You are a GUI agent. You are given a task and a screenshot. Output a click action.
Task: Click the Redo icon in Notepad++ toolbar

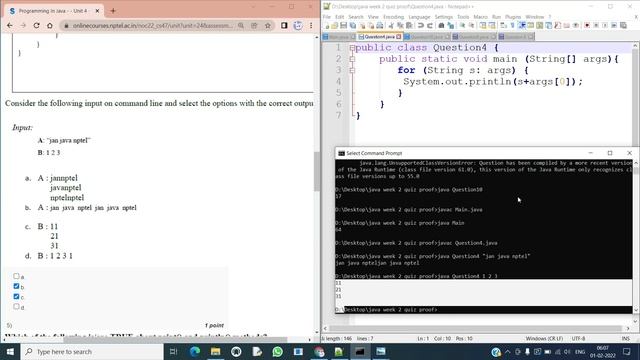(x=430, y=25)
